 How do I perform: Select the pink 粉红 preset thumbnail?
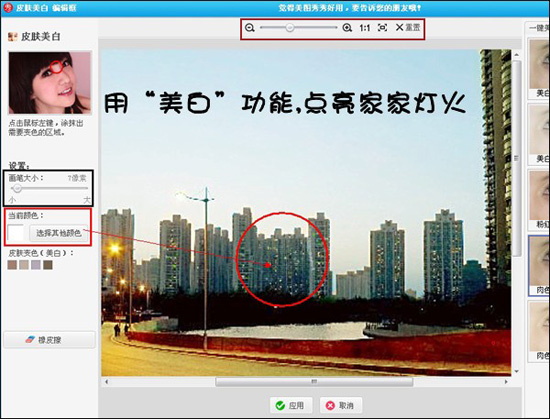pos(539,200)
